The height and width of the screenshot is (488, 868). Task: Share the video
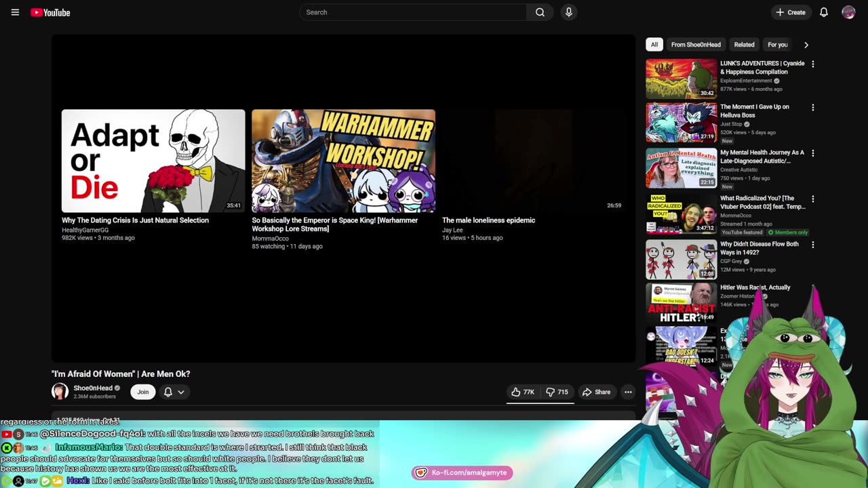(x=596, y=392)
